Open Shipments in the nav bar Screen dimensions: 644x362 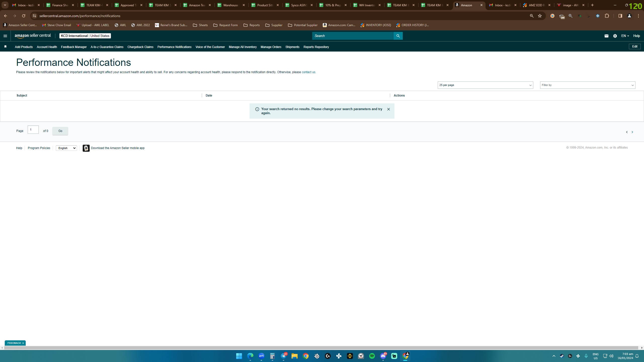point(292,47)
